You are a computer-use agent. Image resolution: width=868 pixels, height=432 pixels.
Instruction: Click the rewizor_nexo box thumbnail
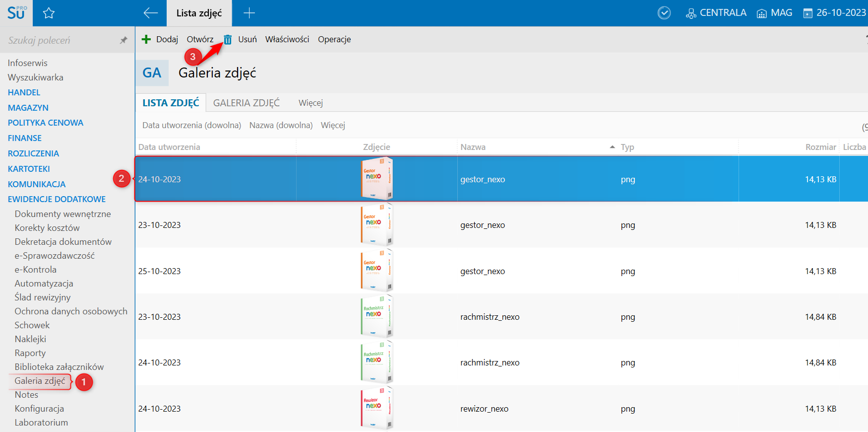376,408
